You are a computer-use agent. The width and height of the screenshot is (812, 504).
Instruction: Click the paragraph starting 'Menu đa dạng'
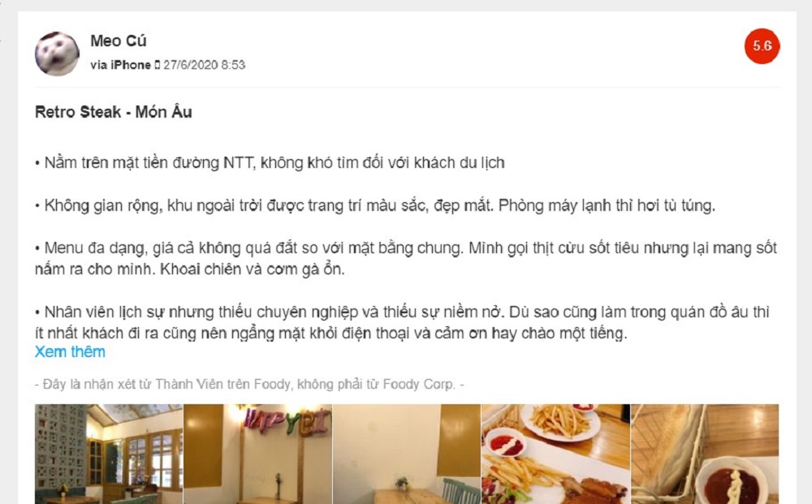click(406, 259)
